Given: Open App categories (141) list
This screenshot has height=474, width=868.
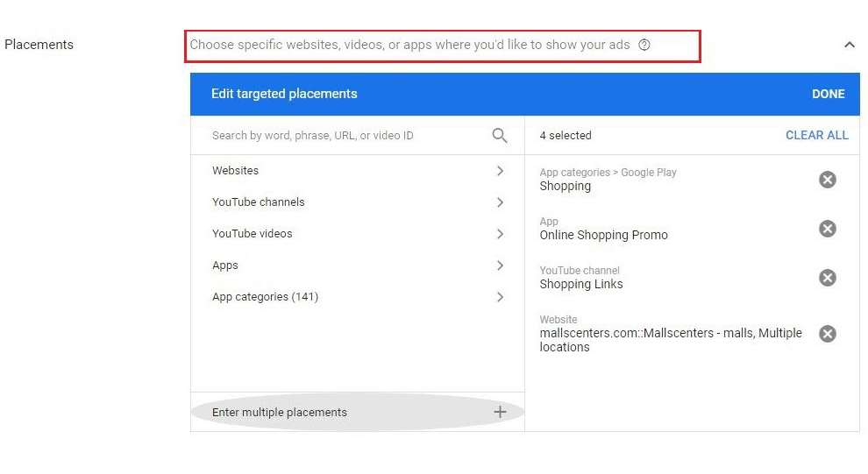Looking at the screenshot, I should point(358,297).
